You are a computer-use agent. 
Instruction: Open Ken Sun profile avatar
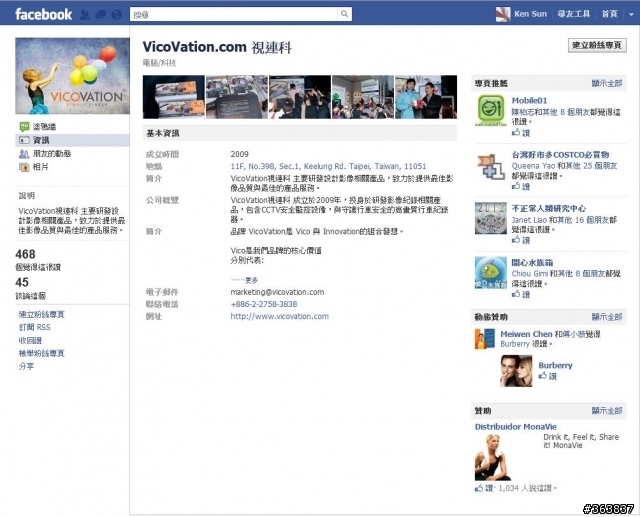tap(503, 14)
